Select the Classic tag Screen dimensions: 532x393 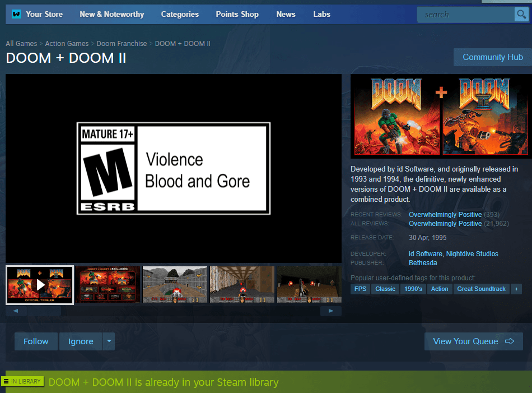(385, 289)
